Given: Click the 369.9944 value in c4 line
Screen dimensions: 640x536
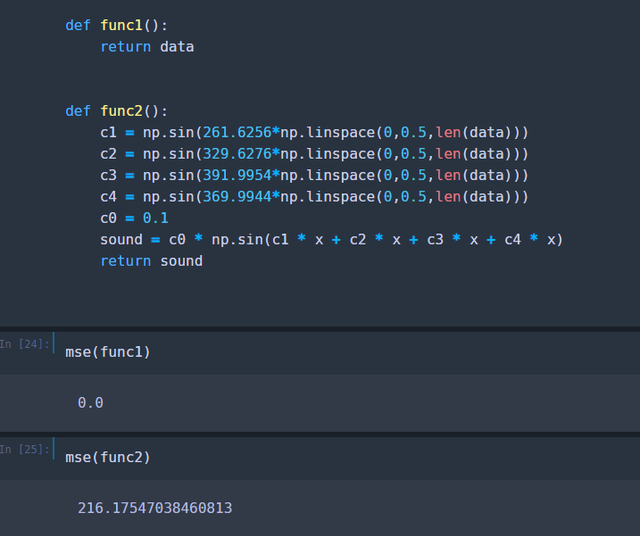Looking at the screenshot, I should click(237, 197).
